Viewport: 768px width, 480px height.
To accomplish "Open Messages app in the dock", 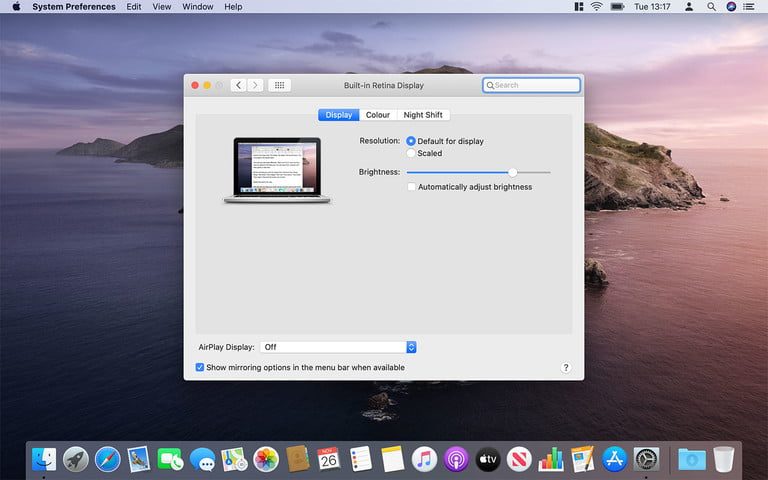I will [x=202, y=460].
